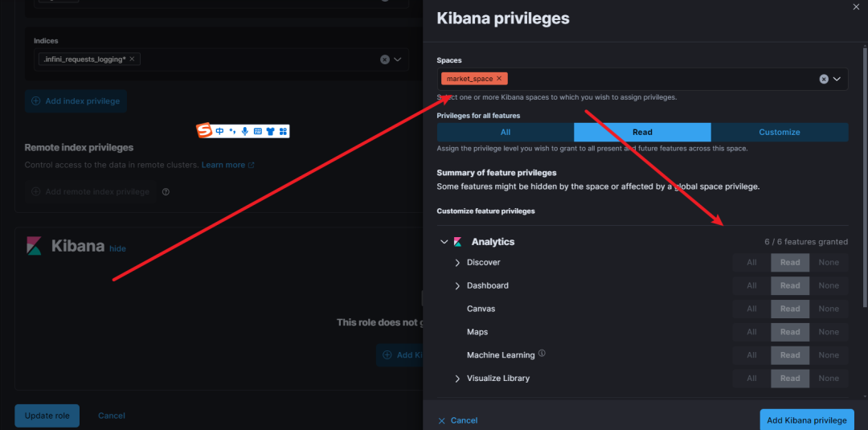Set Maps privilege to Read
The height and width of the screenshot is (430, 868).
click(790, 332)
